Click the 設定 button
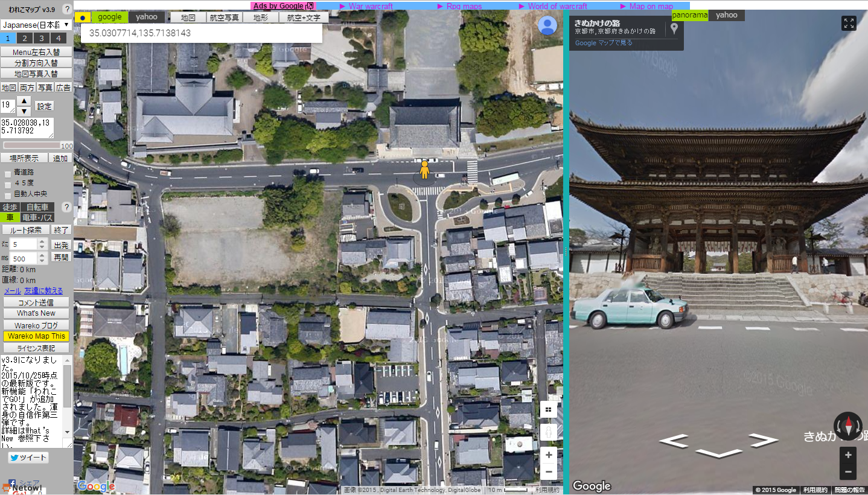Viewport: 868px width, 495px height. pyautogui.click(x=43, y=106)
